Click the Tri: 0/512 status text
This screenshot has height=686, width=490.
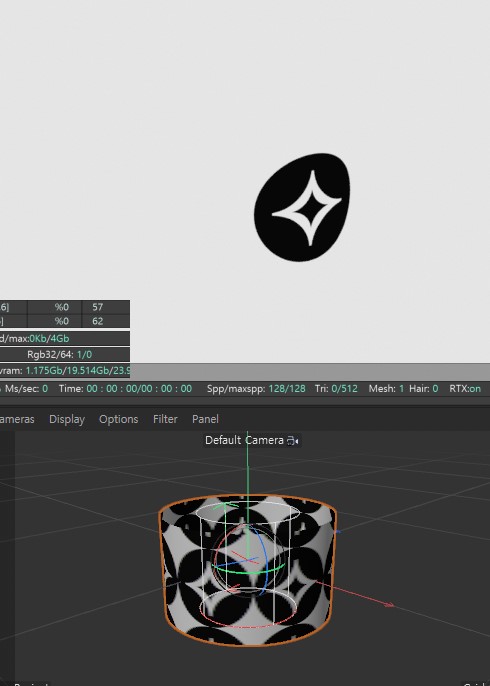[336, 388]
